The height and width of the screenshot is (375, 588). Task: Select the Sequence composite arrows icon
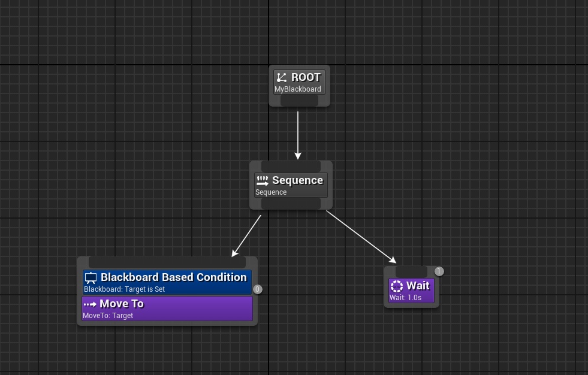(262, 180)
